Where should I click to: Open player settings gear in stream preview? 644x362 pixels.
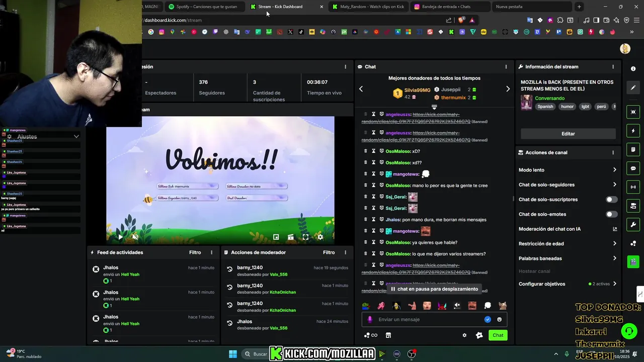(x=320, y=237)
